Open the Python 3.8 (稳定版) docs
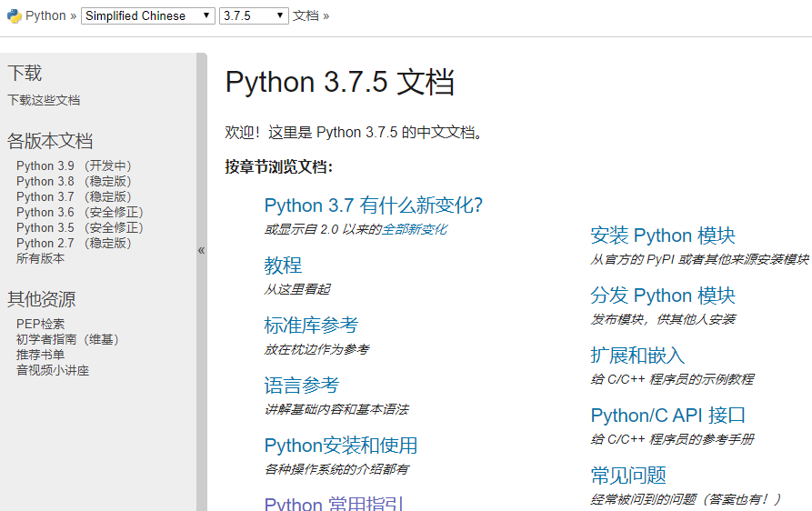Screen dimensions: 812x511 (74, 181)
